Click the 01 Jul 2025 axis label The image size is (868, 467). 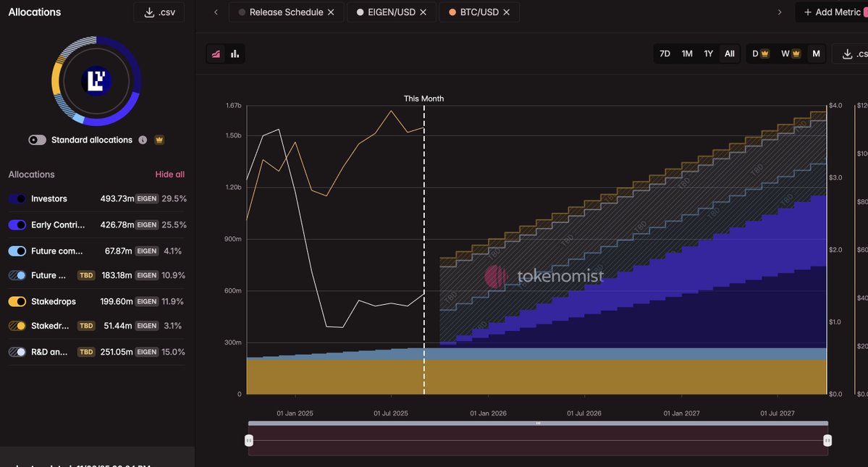pyautogui.click(x=391, y=413)
